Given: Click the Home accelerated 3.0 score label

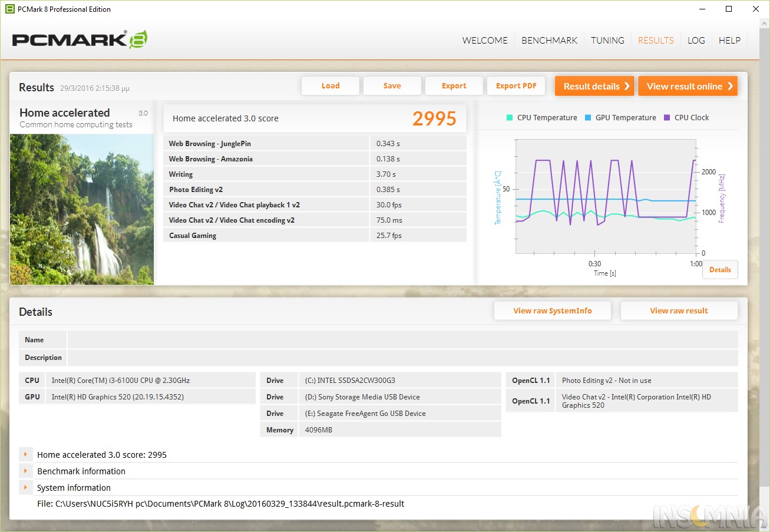Looking at the screenshot, I should (226, 118).
